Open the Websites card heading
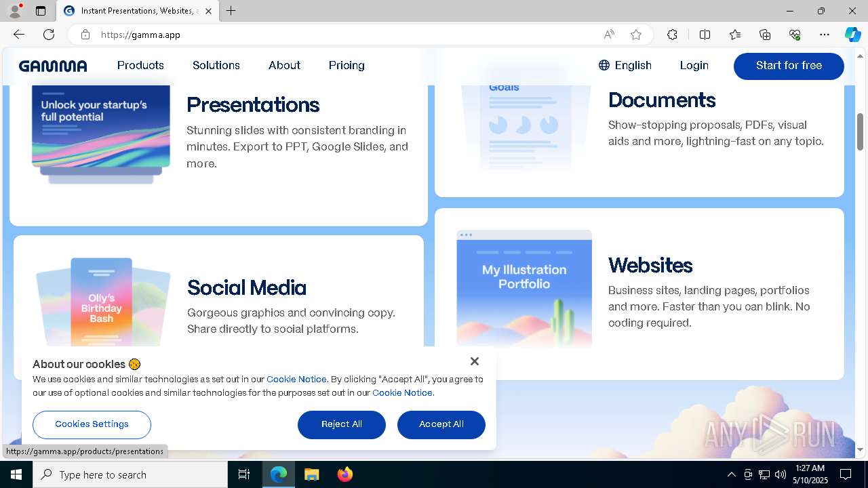The height and width of the screenshot is (488, 868). point(650,265)
